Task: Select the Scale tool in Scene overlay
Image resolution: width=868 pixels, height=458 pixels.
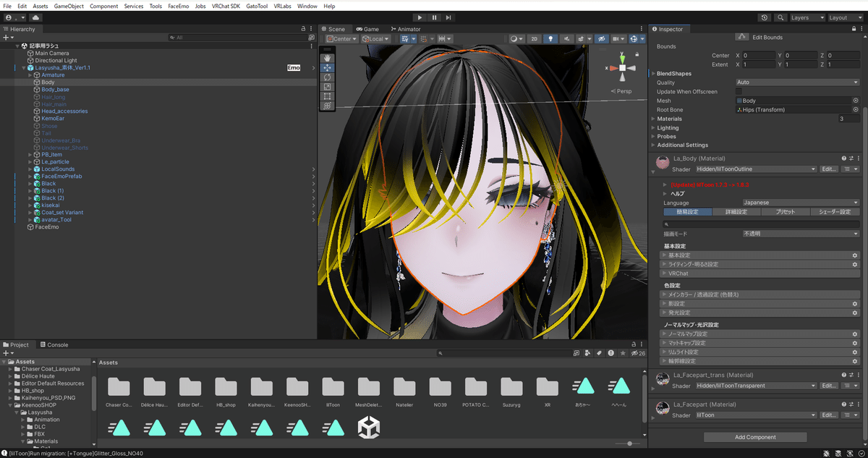Action: coord(328,86)
